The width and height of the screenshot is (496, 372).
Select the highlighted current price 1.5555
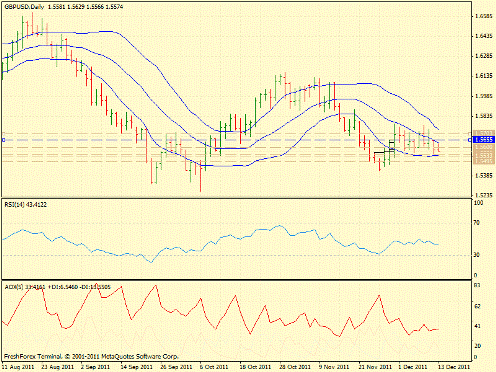pos(484,140)
